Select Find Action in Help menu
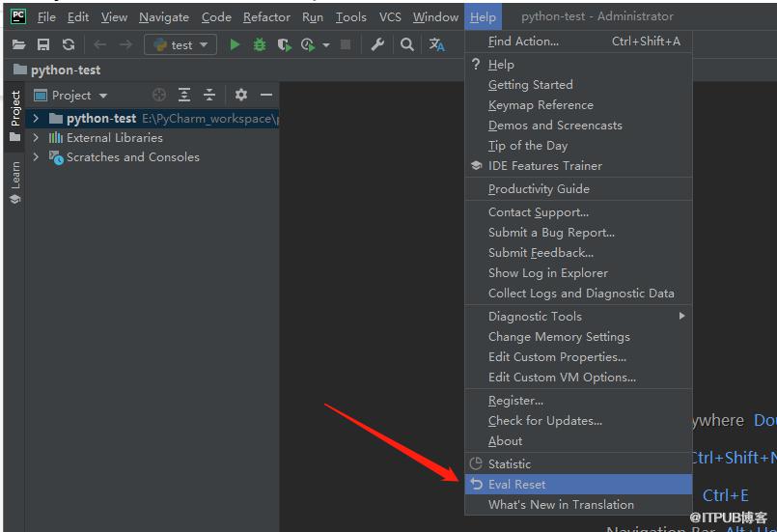 click(578, 42)
